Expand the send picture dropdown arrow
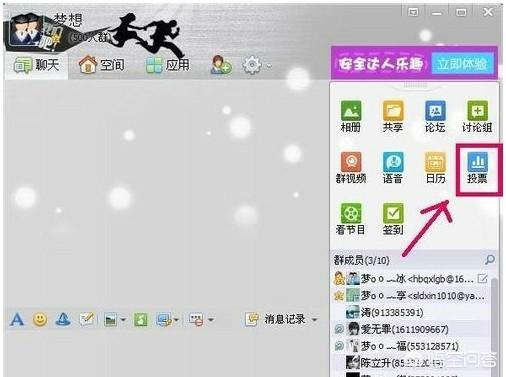Viewport: 506px width, 377px height. coord(123,320)
